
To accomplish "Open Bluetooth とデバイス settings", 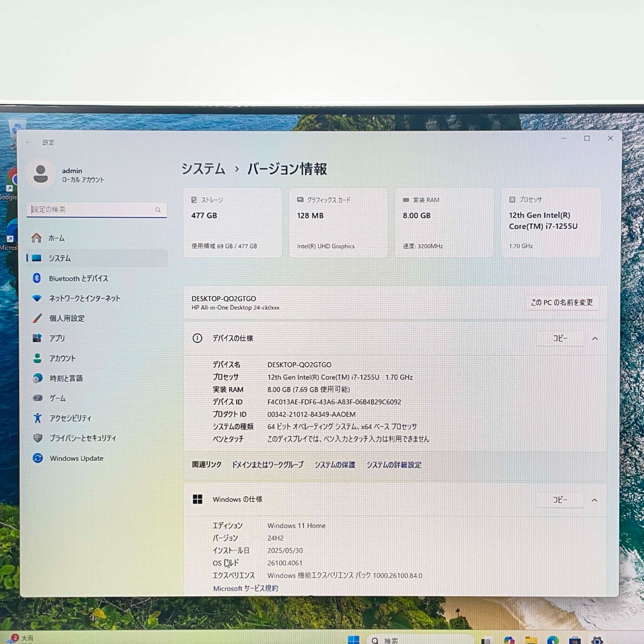I will (97, 279).
